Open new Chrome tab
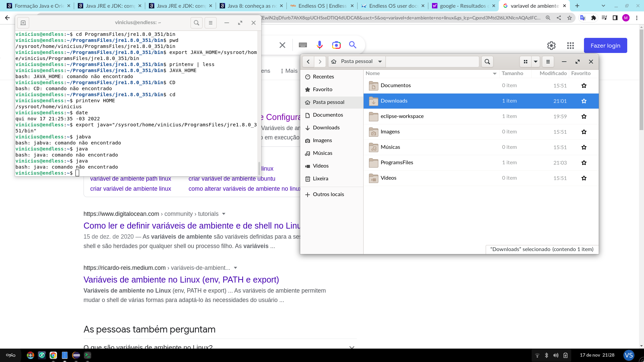The height and width of the screenshot is (362, 644). pos(577,6)
